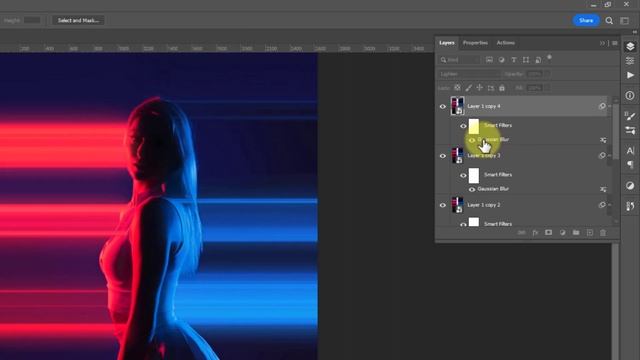Add a layer style with fx icon
Viewport: 640px width, 360px height.
pyautogui.click(x=535, y=233)
